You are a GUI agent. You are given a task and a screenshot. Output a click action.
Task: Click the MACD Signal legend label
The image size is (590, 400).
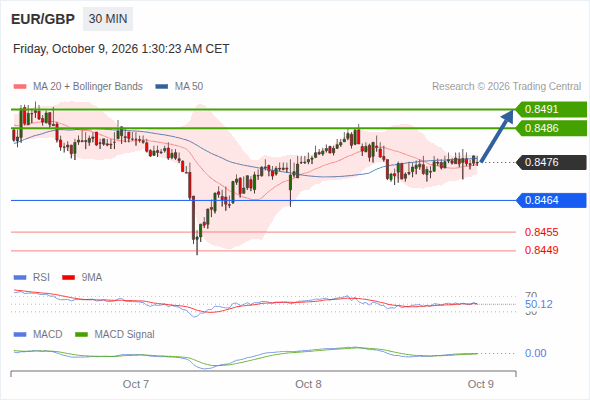125,335
